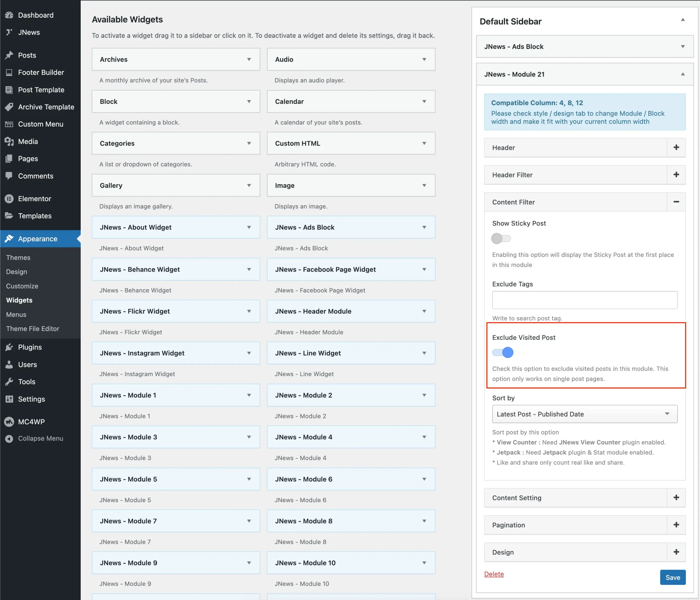Click the Media library icon
700x600 pixels.
click(x=9, y=142)
